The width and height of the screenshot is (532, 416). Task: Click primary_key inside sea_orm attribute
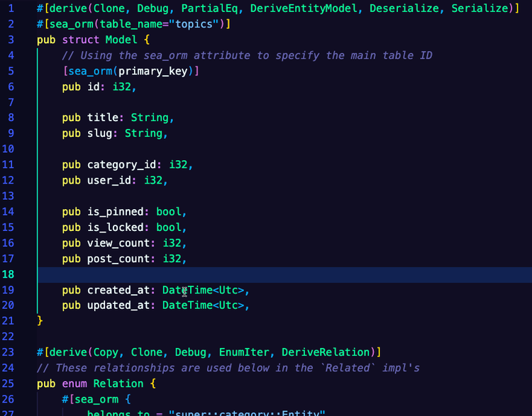point(153,71)
